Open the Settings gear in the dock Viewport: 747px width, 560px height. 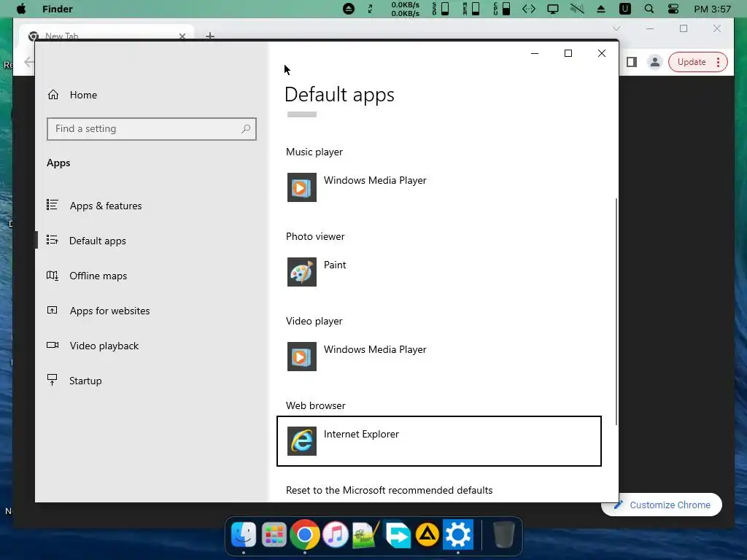[458, 534]
